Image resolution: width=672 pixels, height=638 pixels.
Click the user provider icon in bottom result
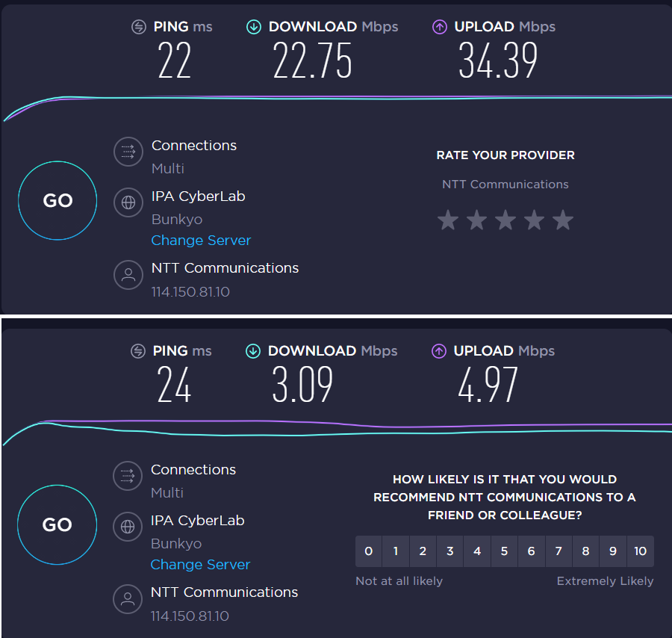pyautogui.click(x=127, y=599)
